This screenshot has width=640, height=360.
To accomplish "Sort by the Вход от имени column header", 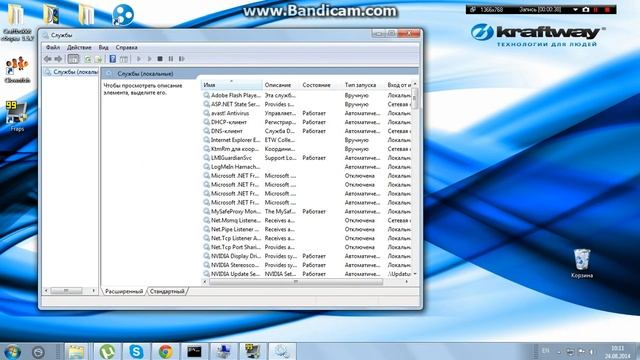I will click(399, 85).
